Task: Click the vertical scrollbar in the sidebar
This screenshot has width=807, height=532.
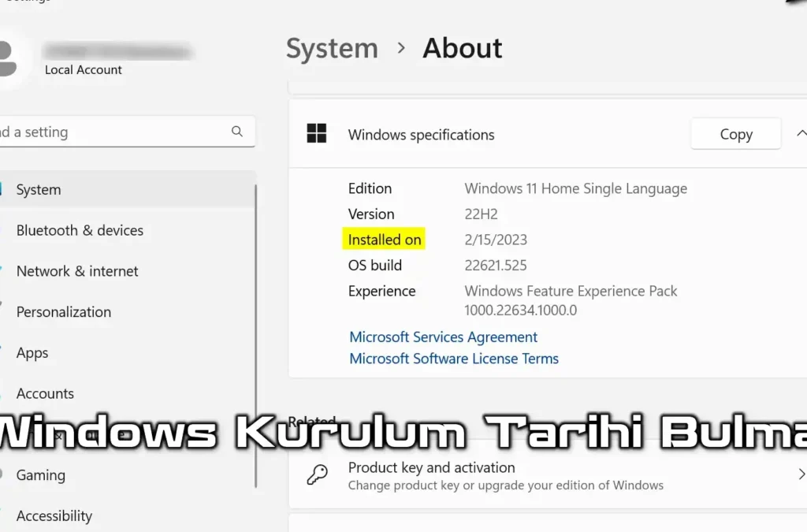Action: (x=255, y=331)
